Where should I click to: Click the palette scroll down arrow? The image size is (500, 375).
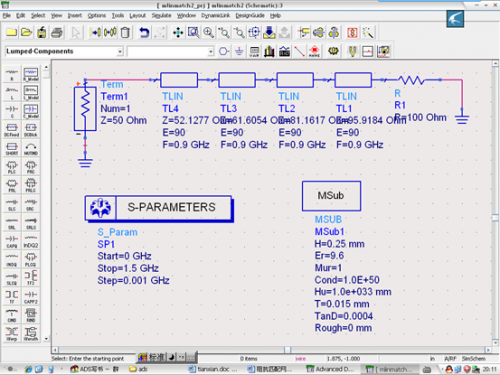(46, 339)
